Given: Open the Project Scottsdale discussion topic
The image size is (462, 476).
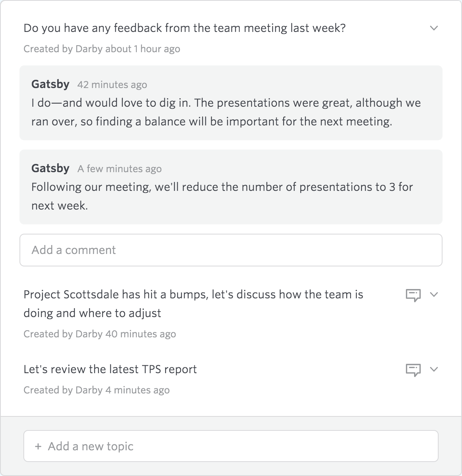Looking at the screenshot, I should [x=193, y=303].
